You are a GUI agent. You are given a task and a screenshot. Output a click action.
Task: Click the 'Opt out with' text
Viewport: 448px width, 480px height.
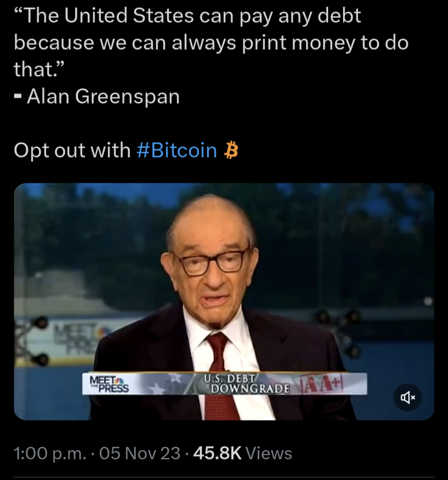click(72, 150)
